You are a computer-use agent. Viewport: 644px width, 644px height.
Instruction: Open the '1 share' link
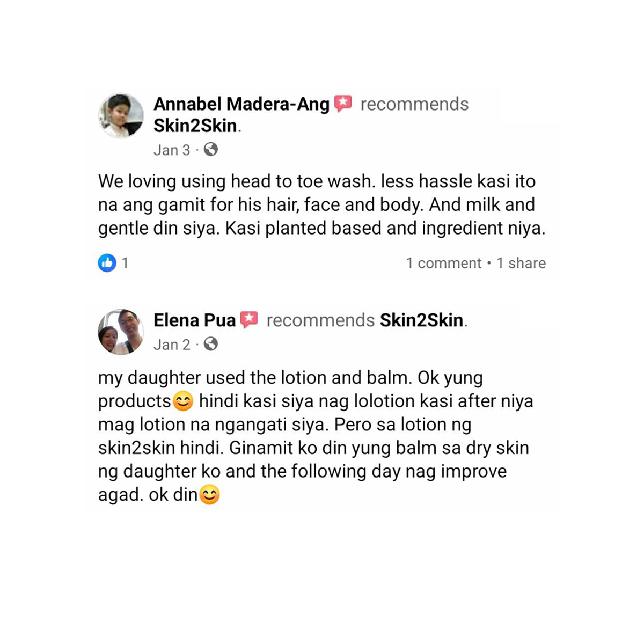point(521,263)
